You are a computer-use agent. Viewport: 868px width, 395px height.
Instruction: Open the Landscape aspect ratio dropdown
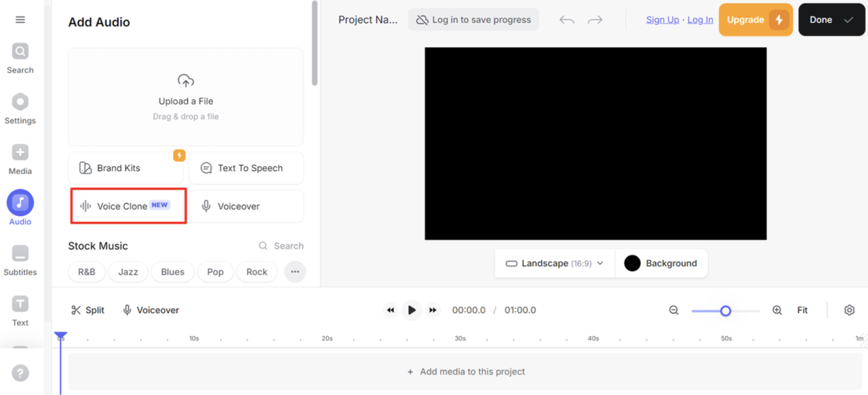coord(555,263)
